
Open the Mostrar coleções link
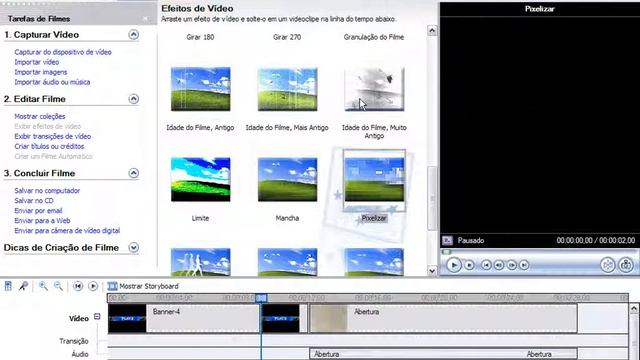(40, 116)
